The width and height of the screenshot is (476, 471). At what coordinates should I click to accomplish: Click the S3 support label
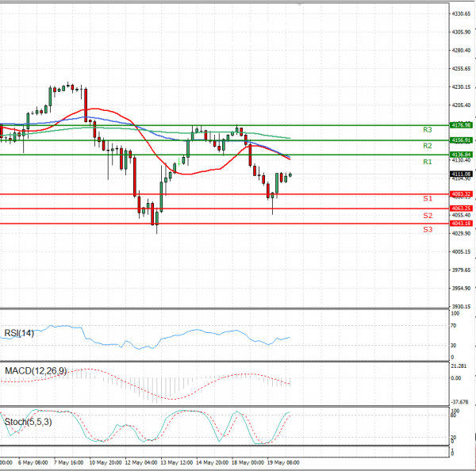pos(428,230)
